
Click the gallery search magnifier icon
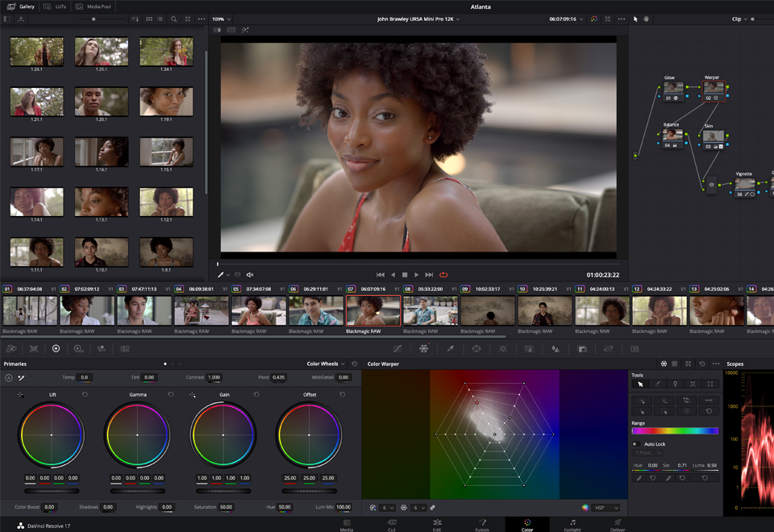(173, 19)
